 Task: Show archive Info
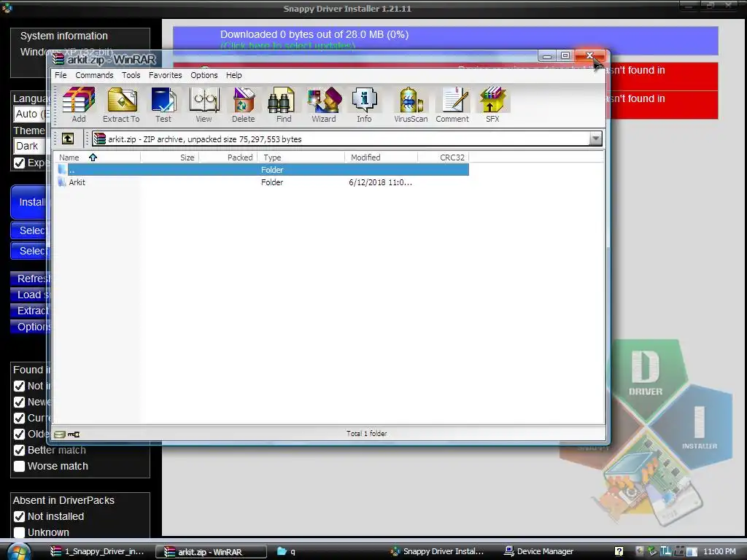364,105
